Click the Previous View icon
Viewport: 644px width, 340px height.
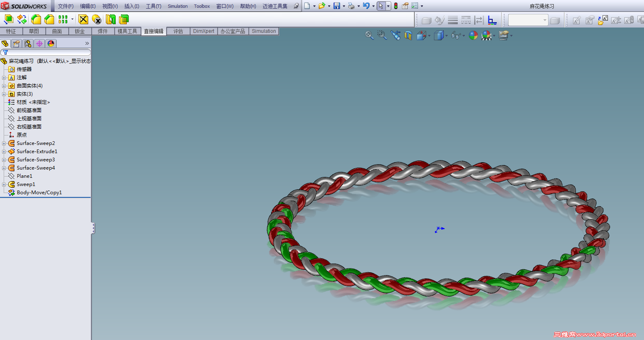tap(395, 36)
